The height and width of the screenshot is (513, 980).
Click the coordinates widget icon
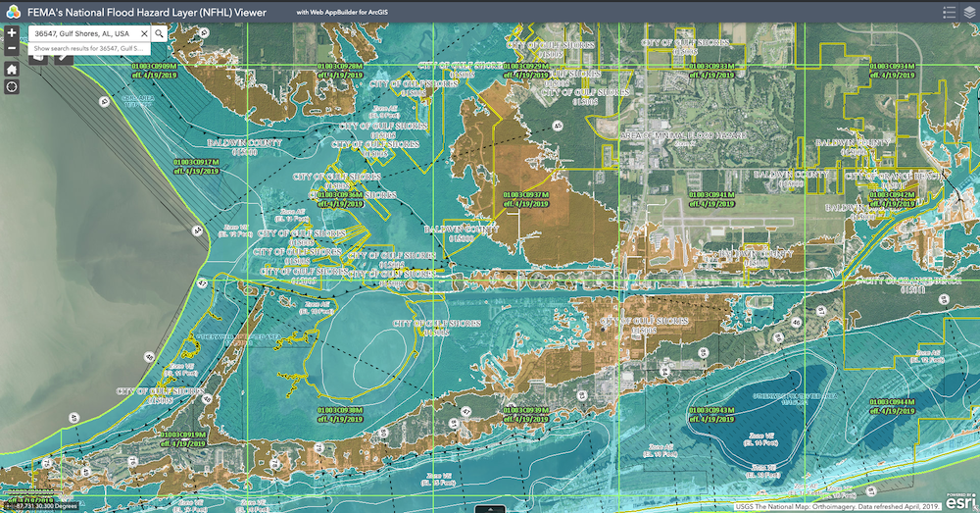click(6, 505)
